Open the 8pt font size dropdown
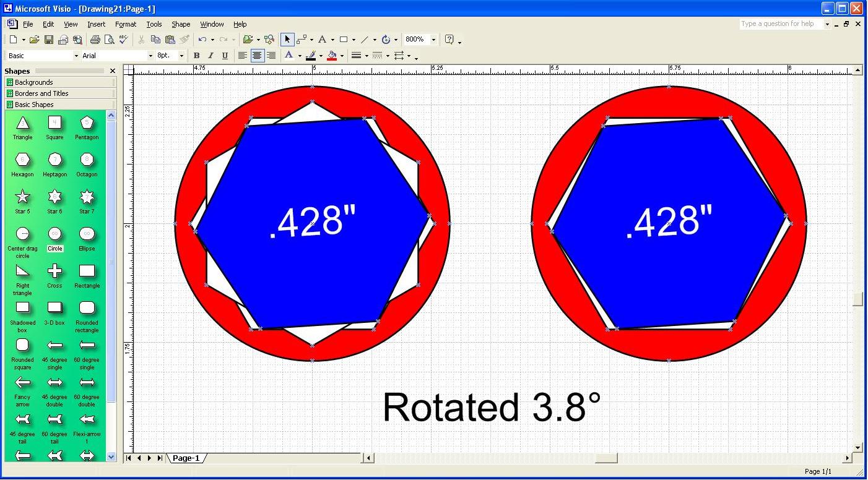The height and width of the screenshot is (480, 868). click(181, 56)
